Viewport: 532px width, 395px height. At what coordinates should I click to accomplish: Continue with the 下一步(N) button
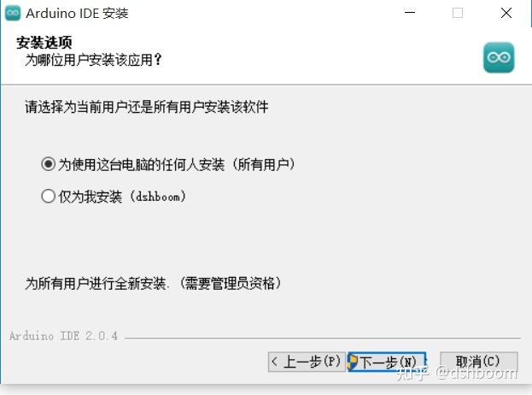tap(387, 362)
